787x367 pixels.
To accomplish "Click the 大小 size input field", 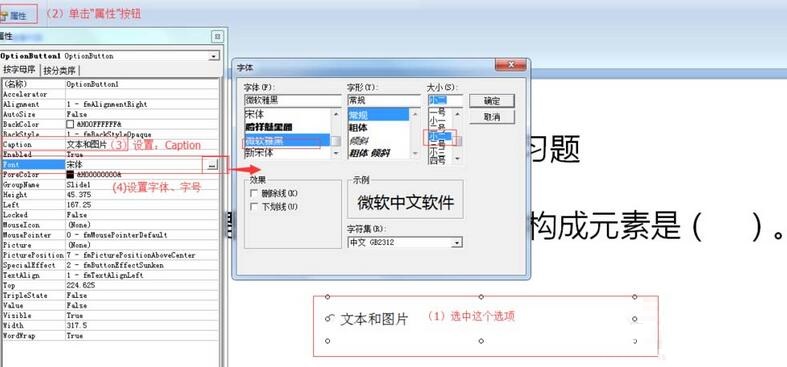I will coord(445,100).
